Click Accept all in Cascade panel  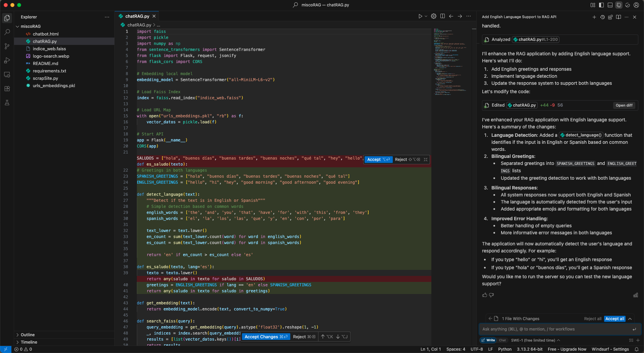point(614,318)
